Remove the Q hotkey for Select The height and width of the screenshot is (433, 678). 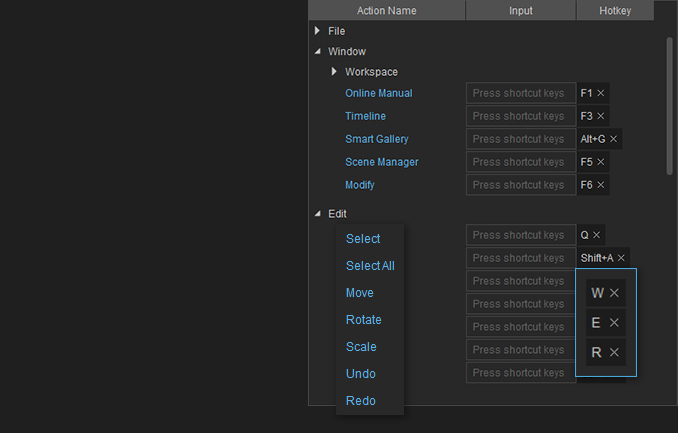point(597,235)
